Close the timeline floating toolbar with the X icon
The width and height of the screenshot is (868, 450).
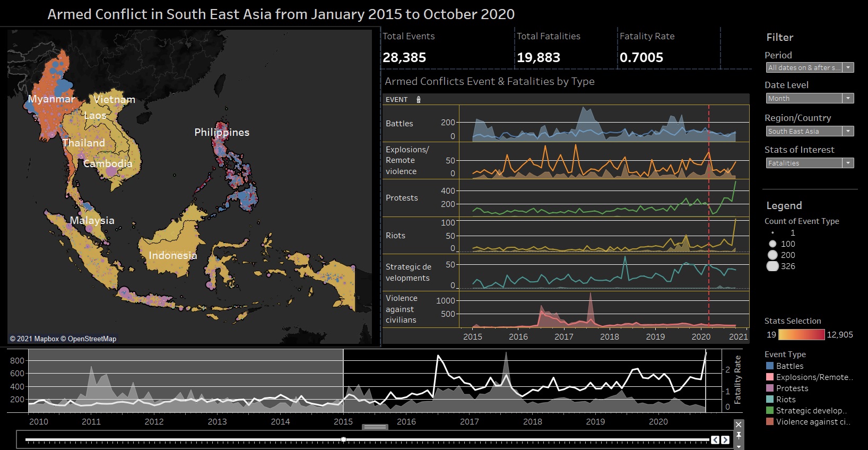(x=739, y=425)
